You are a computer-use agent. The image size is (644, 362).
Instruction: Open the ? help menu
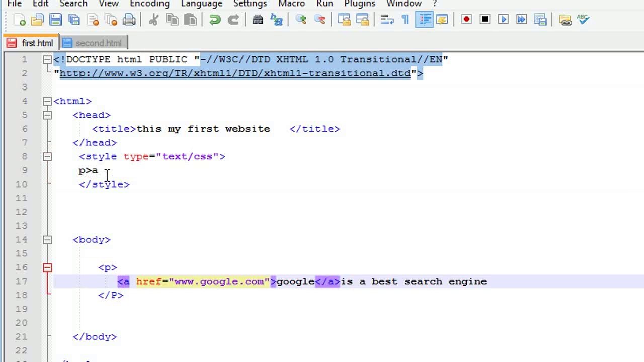pos(435,4)
